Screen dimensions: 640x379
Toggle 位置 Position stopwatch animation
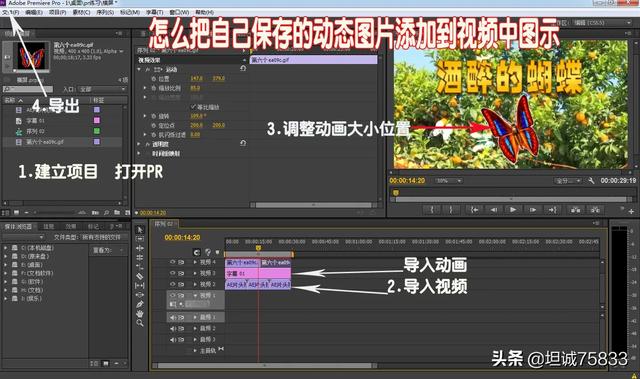(x=154, y=79)
